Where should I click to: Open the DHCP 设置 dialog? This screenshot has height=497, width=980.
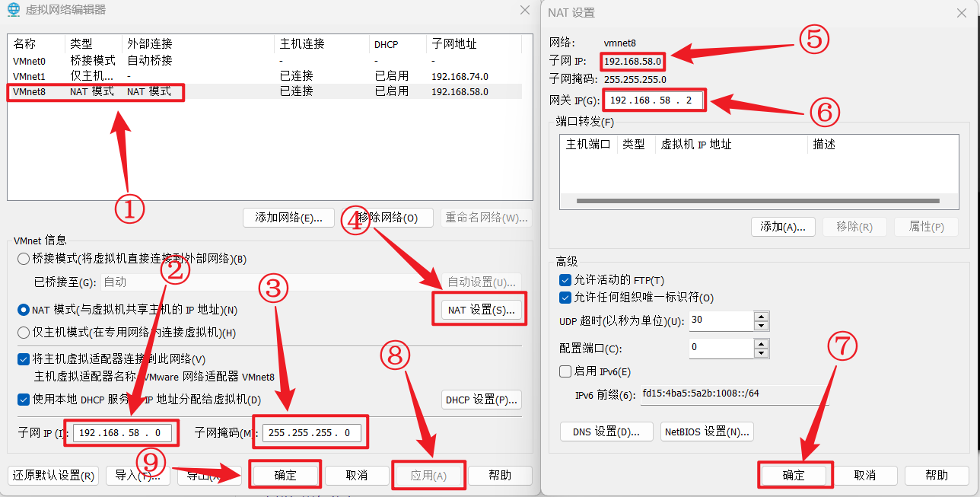click(482, 400)
